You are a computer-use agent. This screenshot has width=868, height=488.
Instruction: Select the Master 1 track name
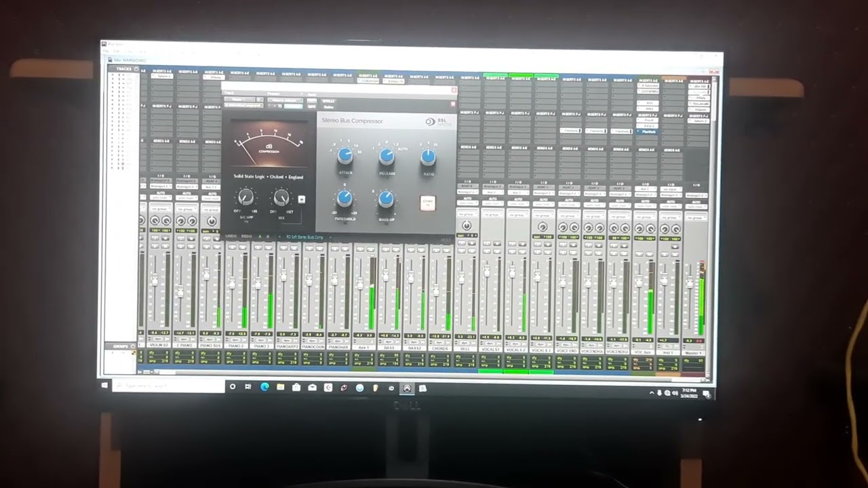click(692, 353)
